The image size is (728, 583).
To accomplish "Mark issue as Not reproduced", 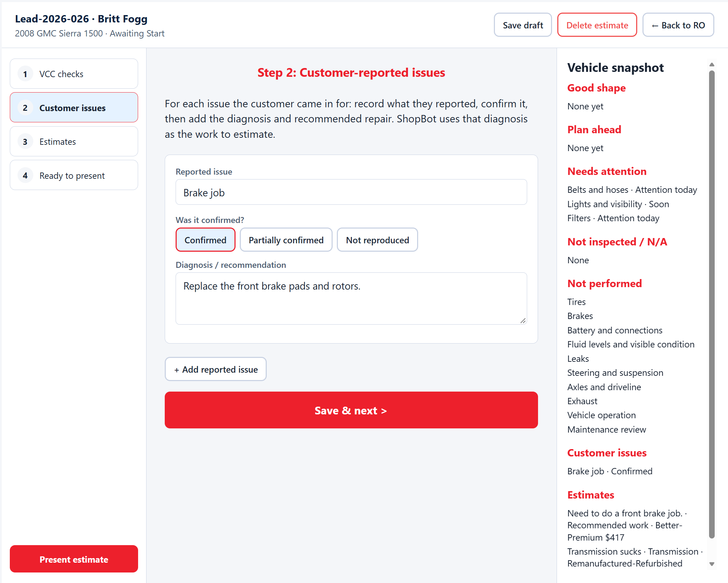I will point(377,240).
